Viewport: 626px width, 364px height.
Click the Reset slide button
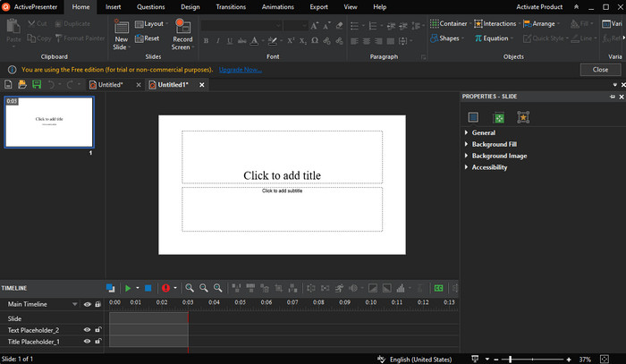(x=147, y=38)
